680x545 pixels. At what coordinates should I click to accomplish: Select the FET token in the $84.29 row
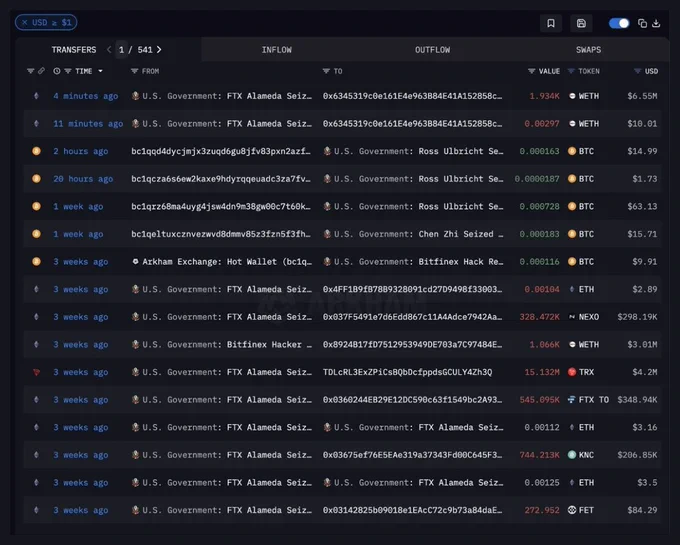[x=581, y=510]
